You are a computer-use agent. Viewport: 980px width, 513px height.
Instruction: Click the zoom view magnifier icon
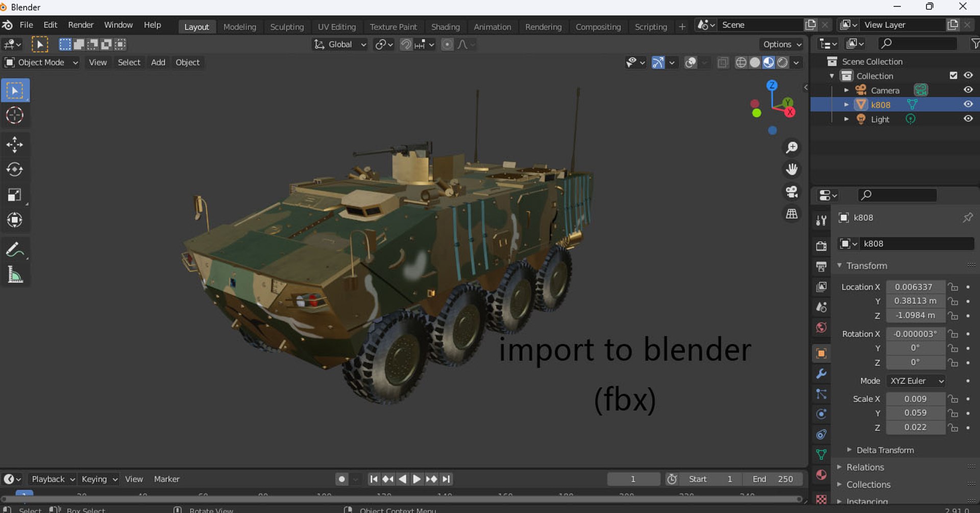tap(792, 148)
